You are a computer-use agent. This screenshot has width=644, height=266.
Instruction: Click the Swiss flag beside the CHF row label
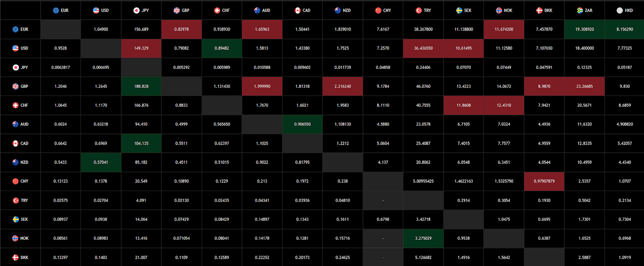pyautogui.click(x=15, y=105)
